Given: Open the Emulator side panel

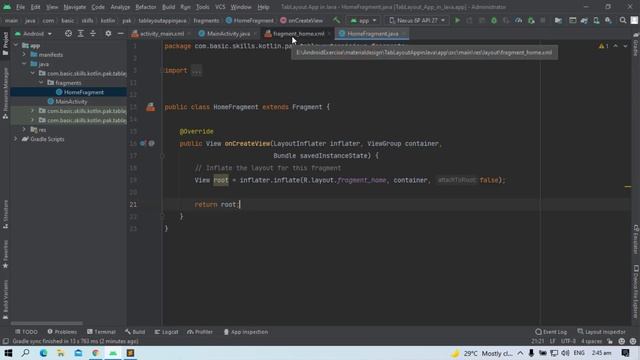Looking at the screenshot, I should coord(636,239).
